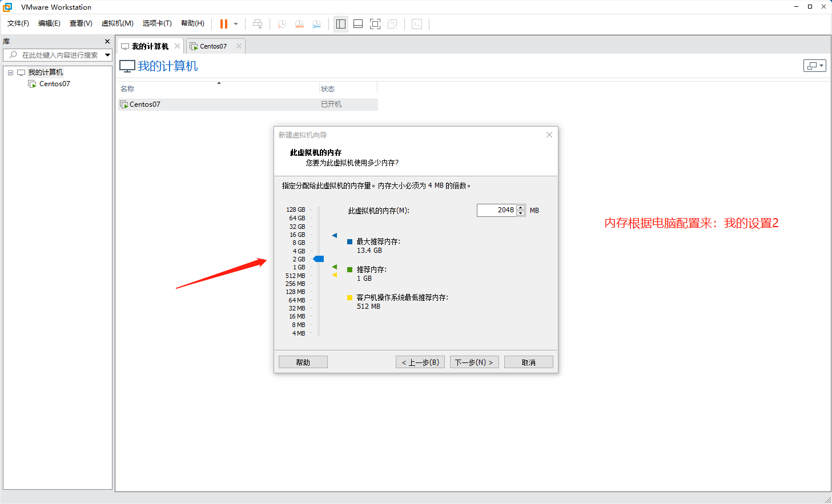Click the magnifier icon in the library search
The image size is (832, 504).
coord(13,55)
